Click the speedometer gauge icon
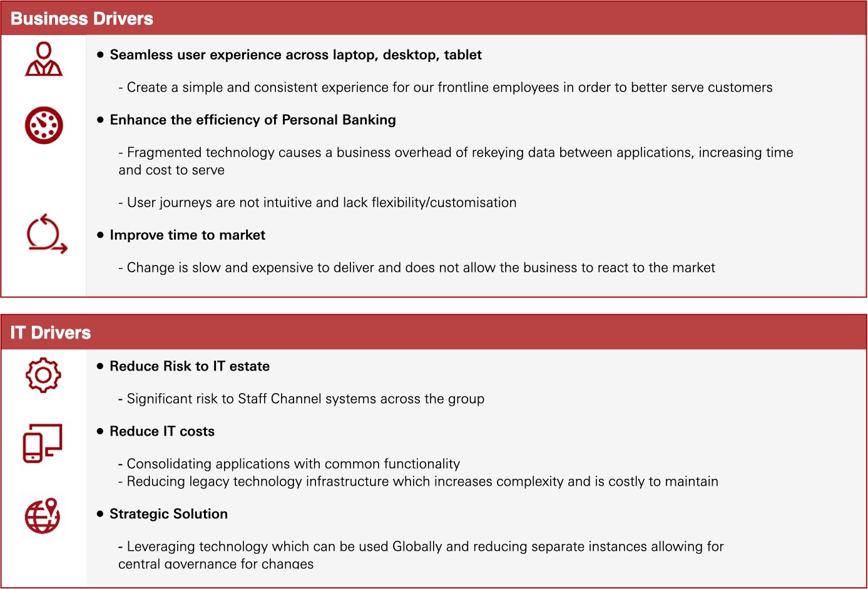 pos(44,125)
